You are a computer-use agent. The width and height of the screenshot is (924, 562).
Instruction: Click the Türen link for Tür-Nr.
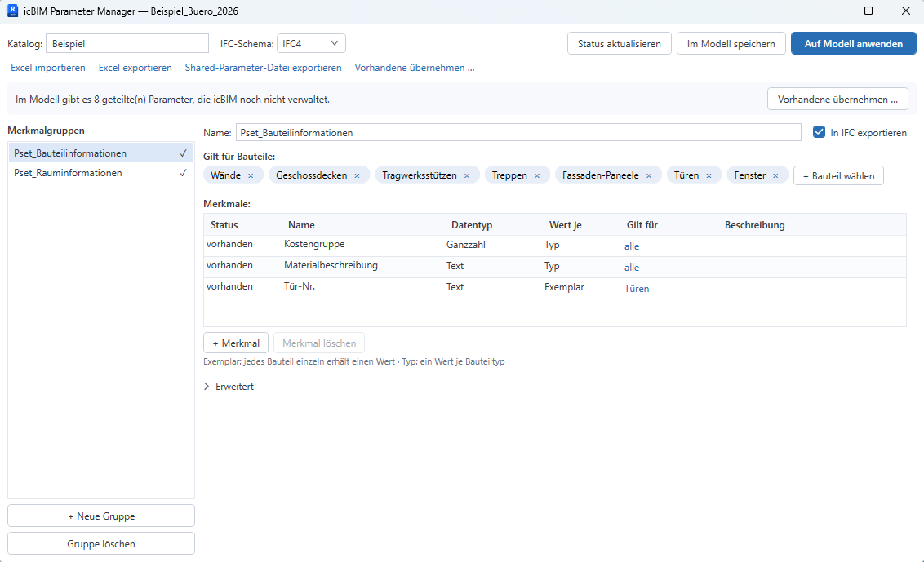pyautogui.click(x=637, y=289)
